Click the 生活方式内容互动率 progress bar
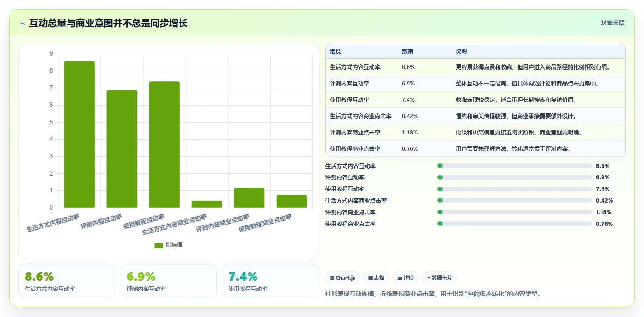Image resolution: width=644 pixels, height=317 pixels. [515, 166]
